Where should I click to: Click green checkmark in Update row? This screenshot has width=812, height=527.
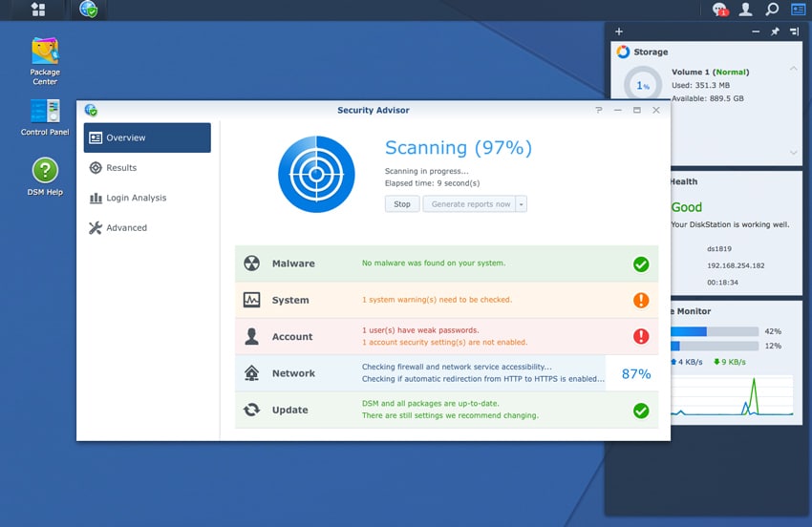(x=641, y=411)
